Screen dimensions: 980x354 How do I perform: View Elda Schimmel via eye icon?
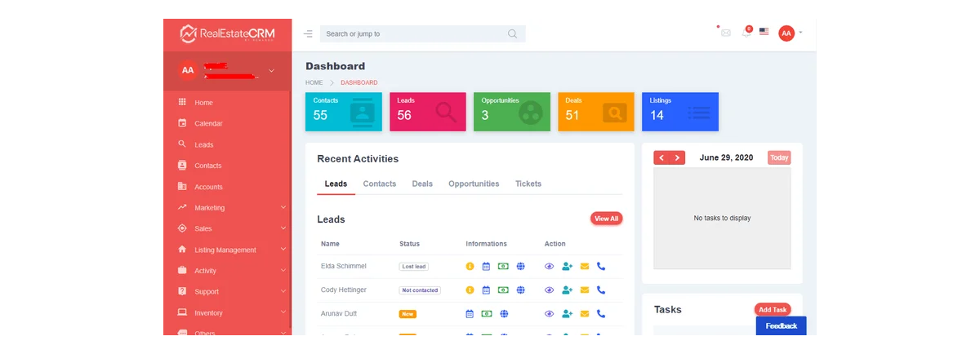pos(550,266)
